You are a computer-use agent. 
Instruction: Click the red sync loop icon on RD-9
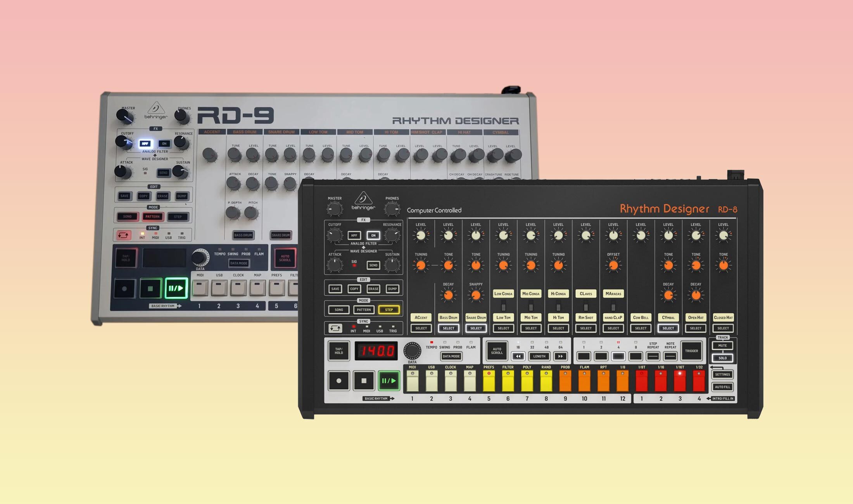point(123,235)
